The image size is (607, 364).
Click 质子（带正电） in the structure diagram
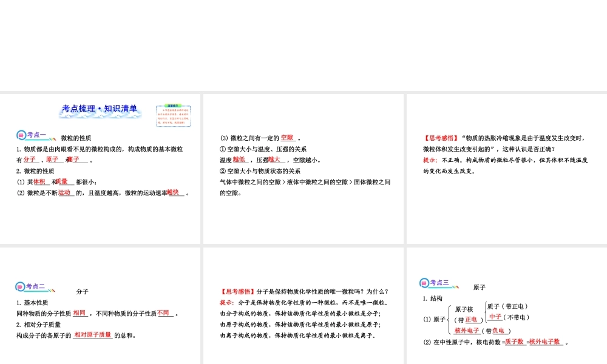[x=507, y=306]
